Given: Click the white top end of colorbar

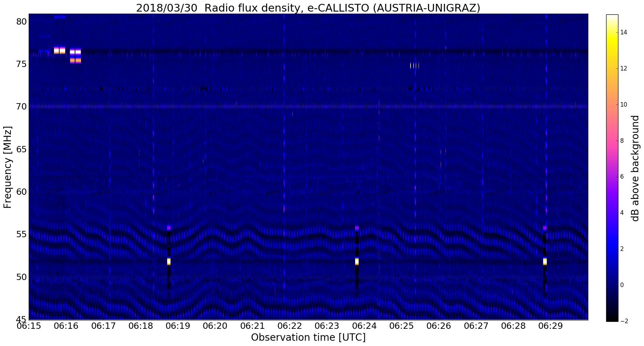Looking at the screenshot, I should click(612, 17).
